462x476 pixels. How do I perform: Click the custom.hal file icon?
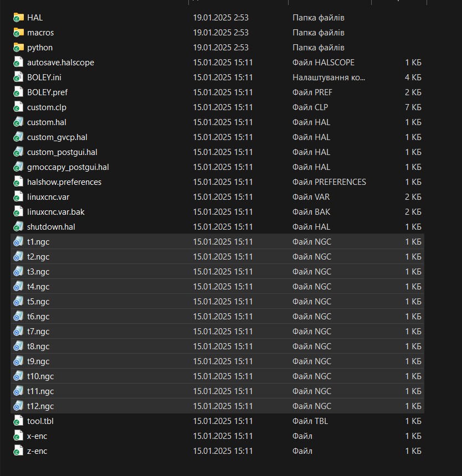click(x=18, y=122)
